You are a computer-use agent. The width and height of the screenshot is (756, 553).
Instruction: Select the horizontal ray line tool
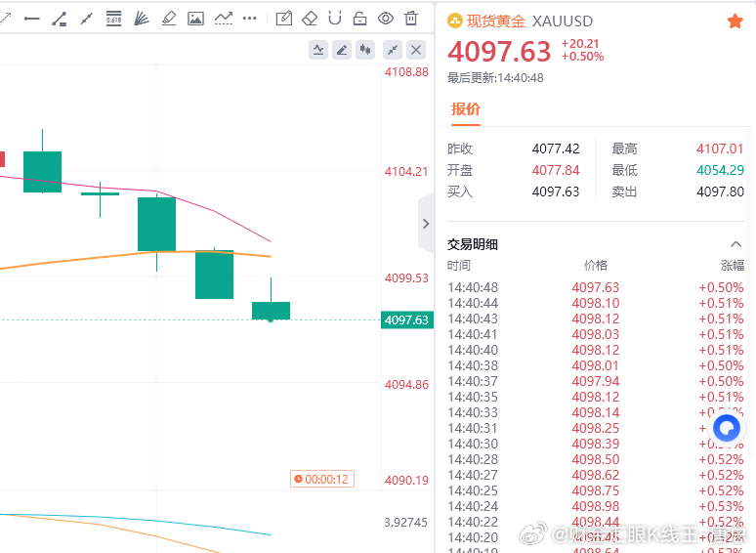click(x=32, y=19)
